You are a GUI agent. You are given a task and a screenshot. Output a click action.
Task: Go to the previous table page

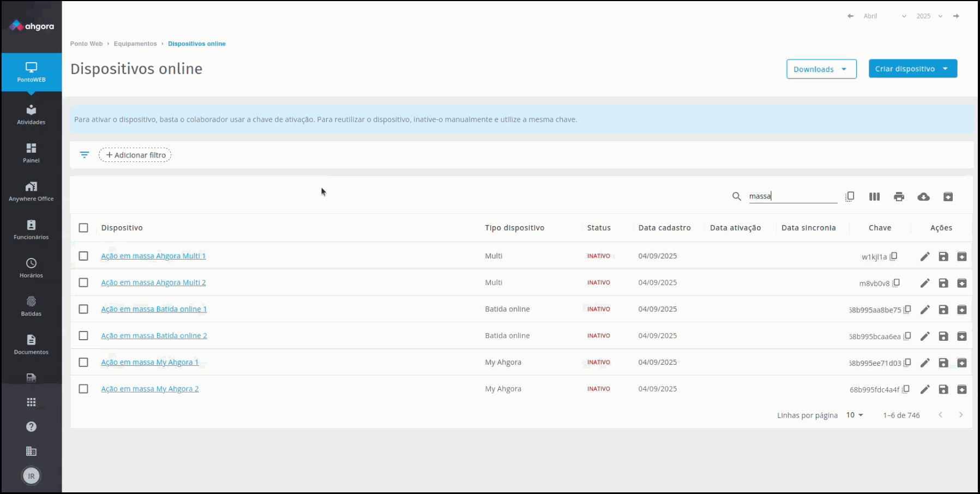tap(940, 415)
